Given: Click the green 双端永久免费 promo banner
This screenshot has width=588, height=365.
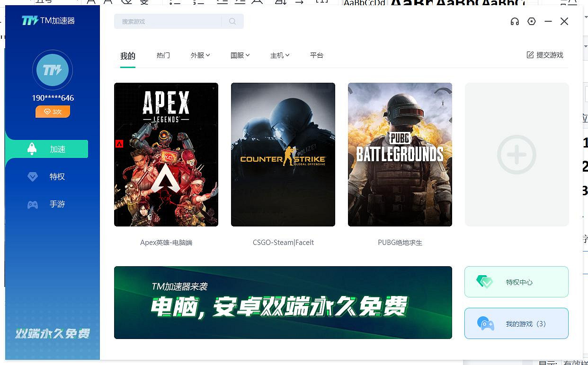Looking at the screenshot, I should 283,303.
